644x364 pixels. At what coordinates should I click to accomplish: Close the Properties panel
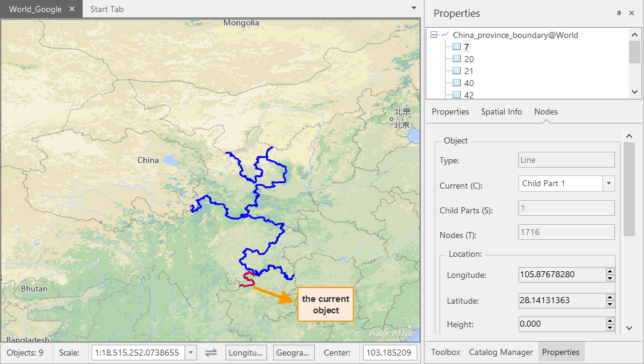(x=631, y=13)
